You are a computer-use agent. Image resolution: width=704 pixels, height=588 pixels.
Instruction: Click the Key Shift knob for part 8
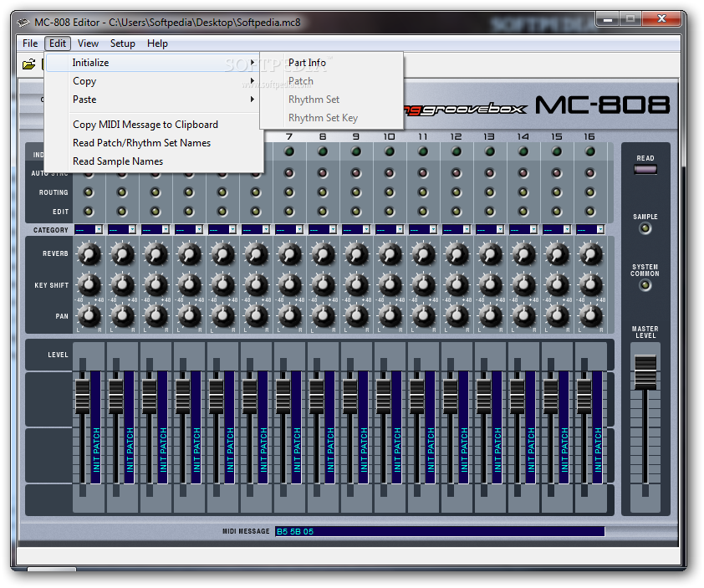[x=323, y=284]
